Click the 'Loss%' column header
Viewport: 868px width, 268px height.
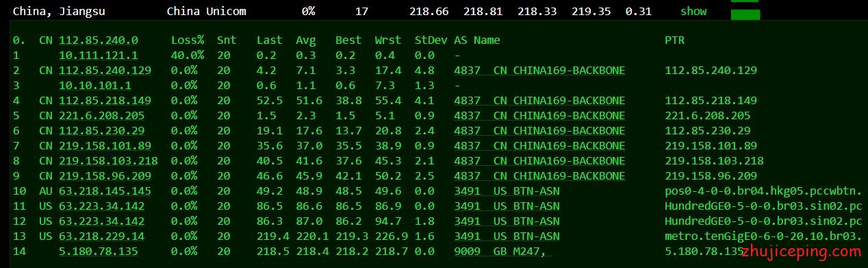(x=188, y=40)
